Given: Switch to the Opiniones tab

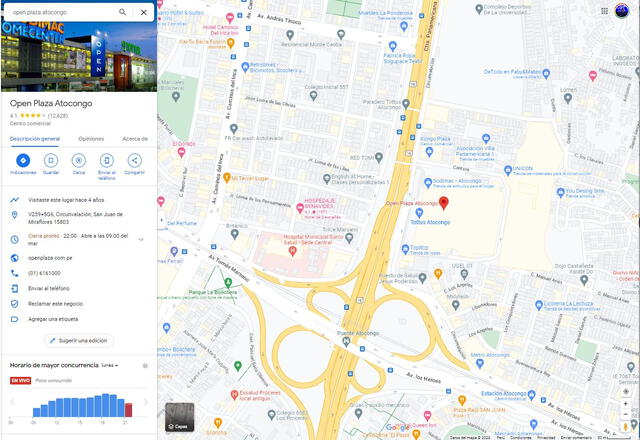Looking at the screenshot, I should click(91, 139).
